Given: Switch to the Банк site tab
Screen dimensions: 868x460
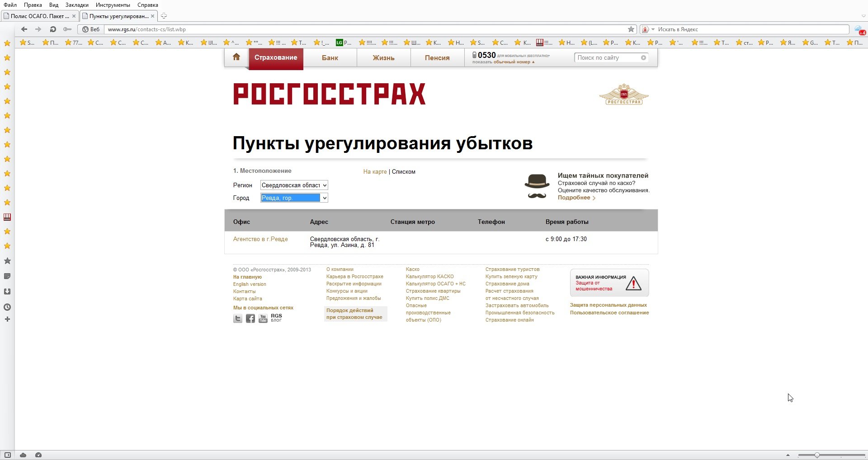Looking at the screenshot, I should coord(330,58).
